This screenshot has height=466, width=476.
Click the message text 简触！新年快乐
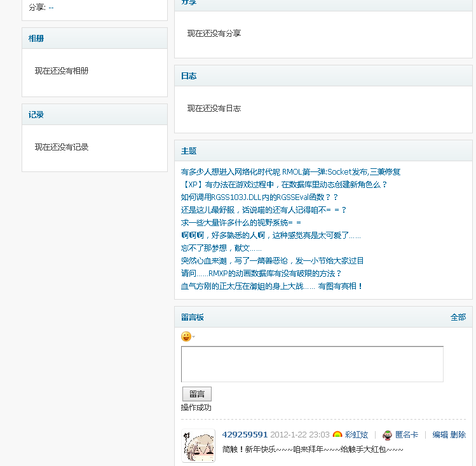tap(313, 449)
